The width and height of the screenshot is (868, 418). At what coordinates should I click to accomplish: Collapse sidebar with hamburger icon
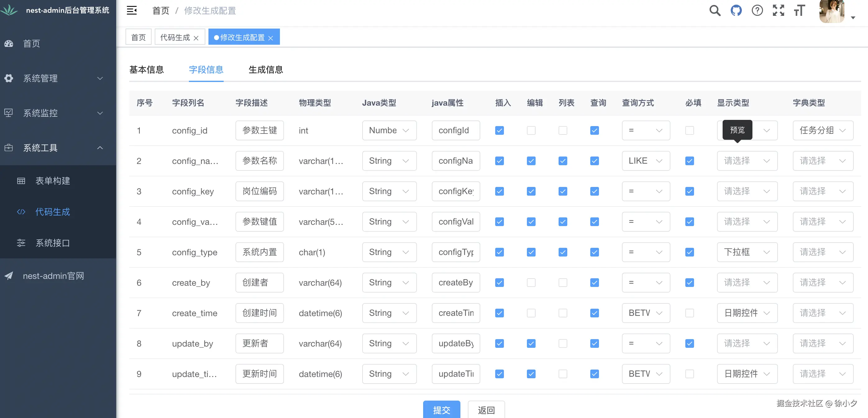[132, 11]
